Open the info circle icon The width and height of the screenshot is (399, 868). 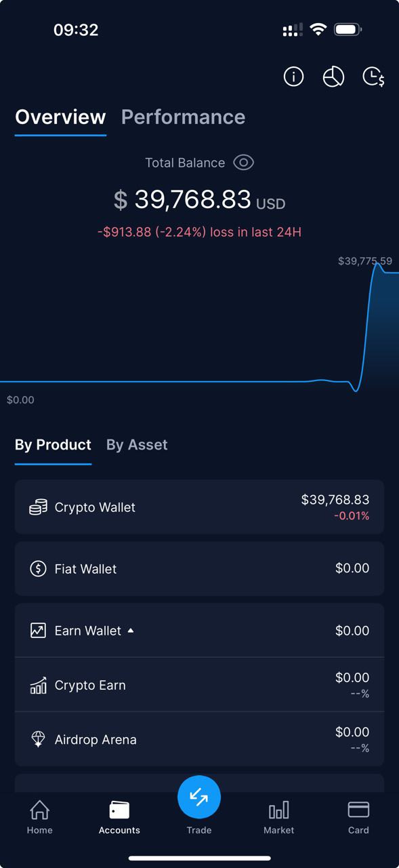[293, 77]
